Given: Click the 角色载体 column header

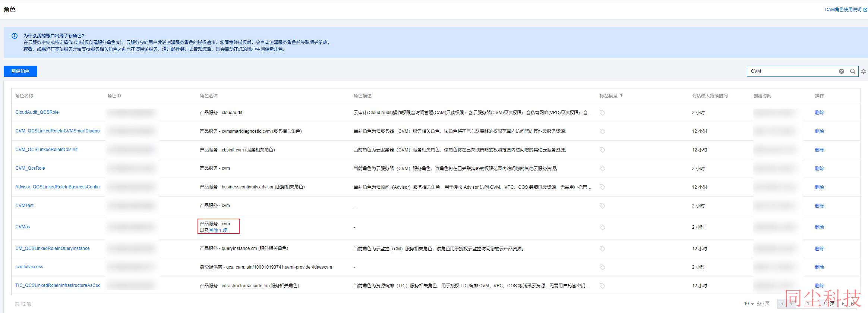Looking at the screenshot, I should pyautogui.click(x=209, y=96).
